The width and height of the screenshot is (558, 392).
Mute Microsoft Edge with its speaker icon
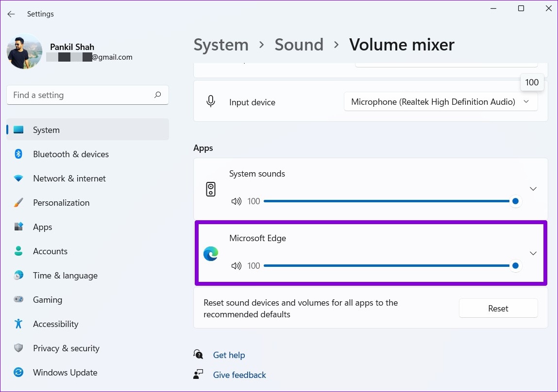pos(237,265)
